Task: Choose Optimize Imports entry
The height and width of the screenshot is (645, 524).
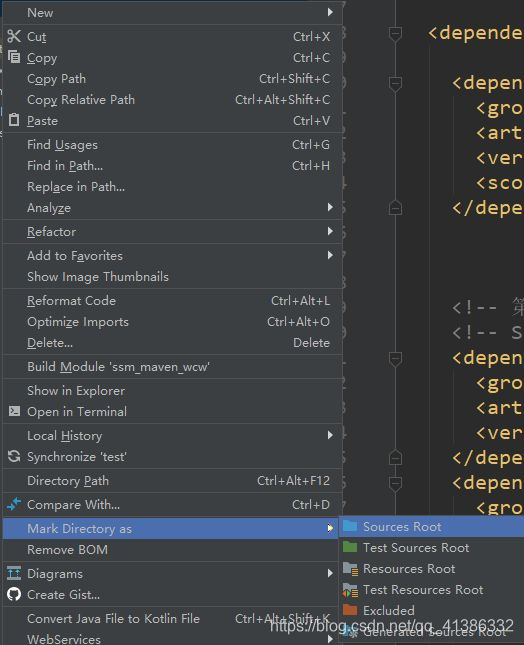Action: 172,322
